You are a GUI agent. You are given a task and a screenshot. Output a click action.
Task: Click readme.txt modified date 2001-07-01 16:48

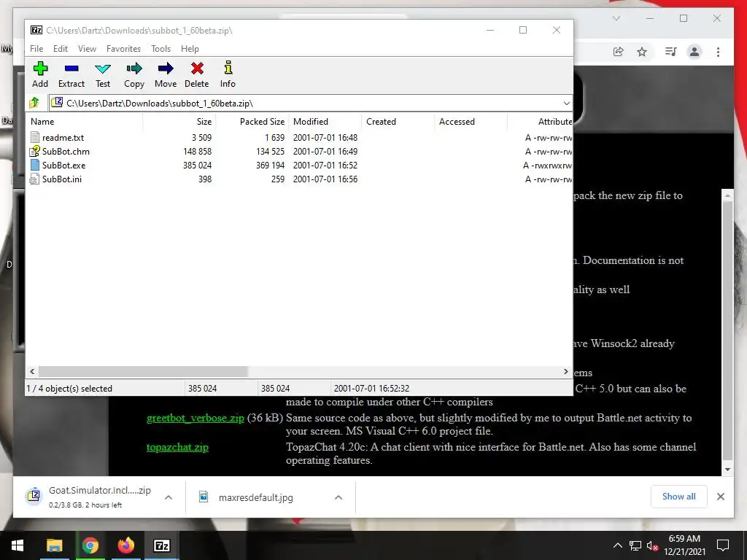(325, 138)
